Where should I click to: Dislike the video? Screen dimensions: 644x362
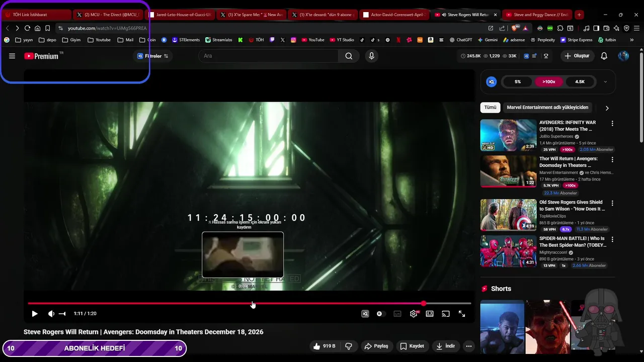[x=348, y=346]
